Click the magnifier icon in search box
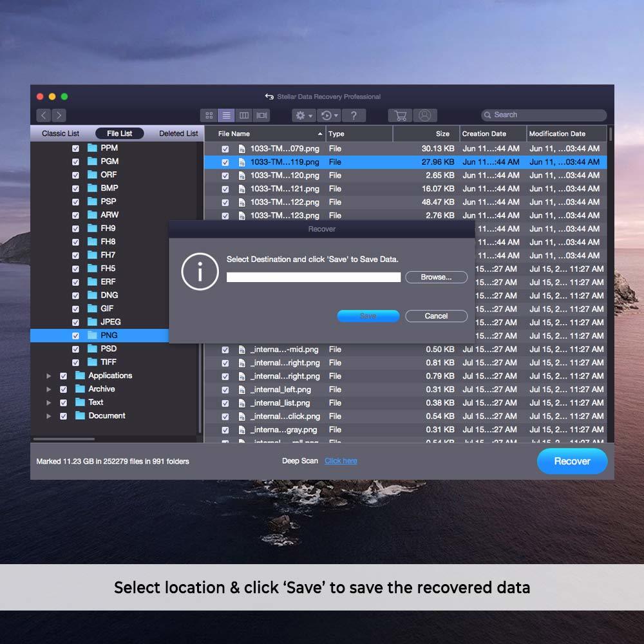The image size is (644, 644). [488, 115]
